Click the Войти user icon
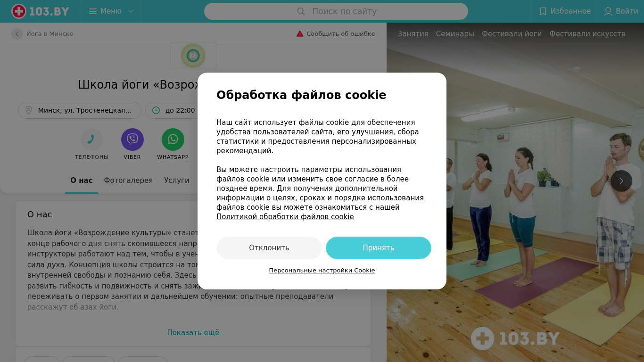This screenshot has height=362, width=644. click(608, 11)
